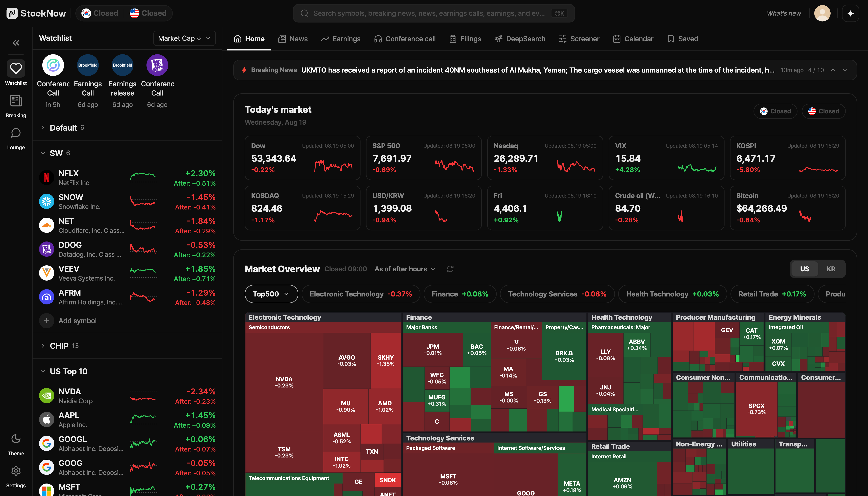Toggle Korea Closed market status in header

pyautogui.click(x=100, y=13)
